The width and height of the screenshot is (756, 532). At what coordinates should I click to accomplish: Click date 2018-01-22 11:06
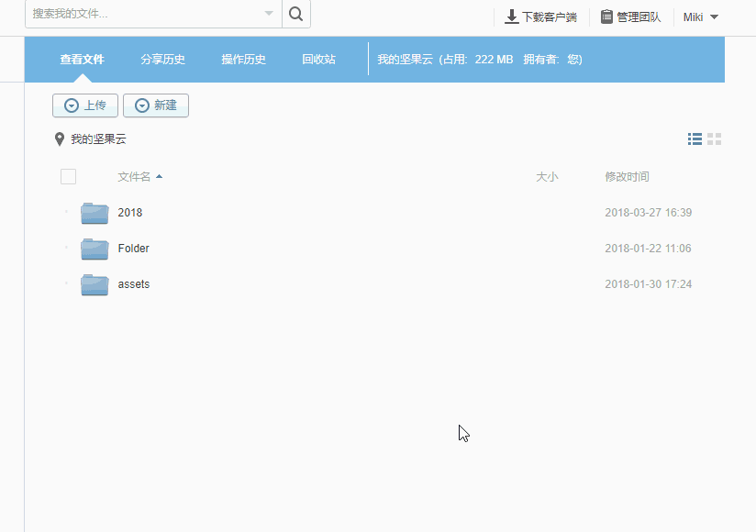coord(648,249)
